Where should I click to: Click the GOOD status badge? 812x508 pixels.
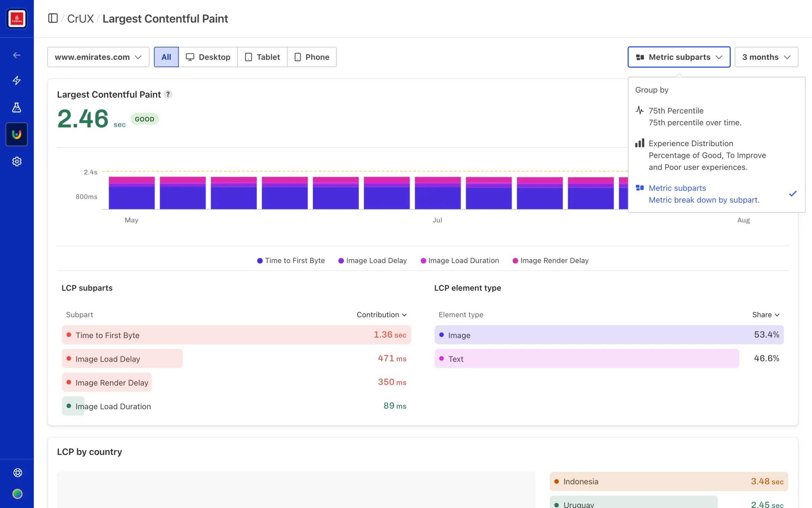pyautogui.click(x=144, y=119)
